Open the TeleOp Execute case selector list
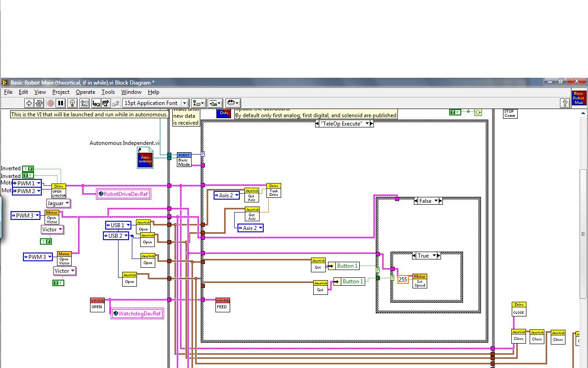588x368 pixels. [345, 124]
